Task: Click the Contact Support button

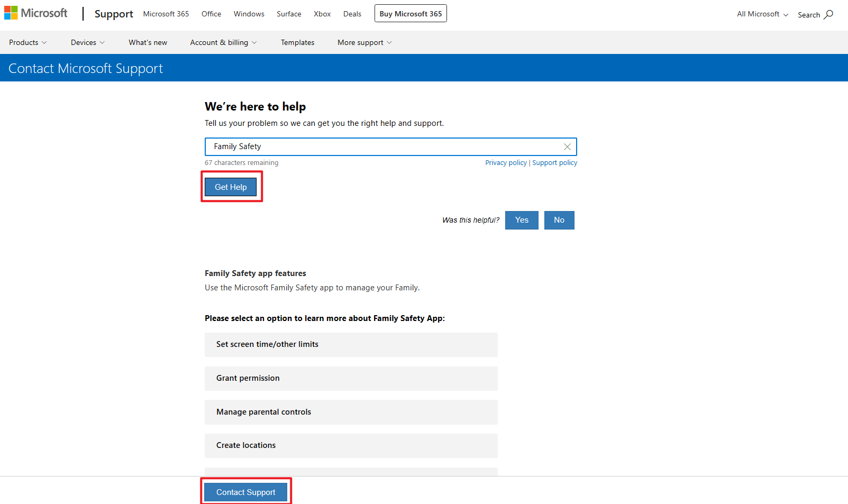Action: (246, 492)
